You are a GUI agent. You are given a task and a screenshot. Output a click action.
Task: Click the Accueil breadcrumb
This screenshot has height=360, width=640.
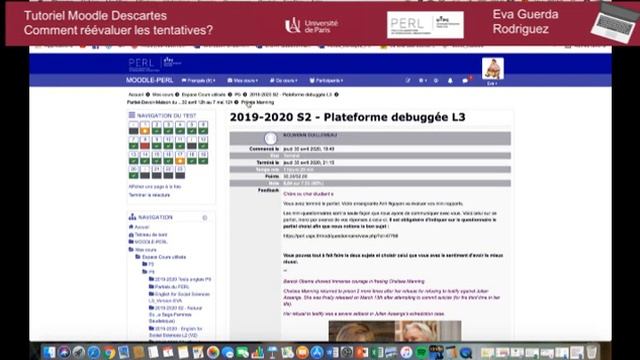pos(136,95)
